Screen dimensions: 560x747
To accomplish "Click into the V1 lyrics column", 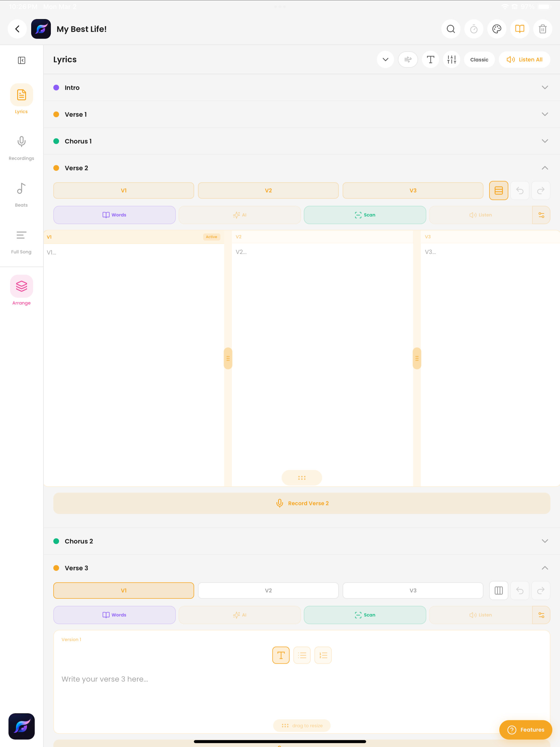I will 134,365.
